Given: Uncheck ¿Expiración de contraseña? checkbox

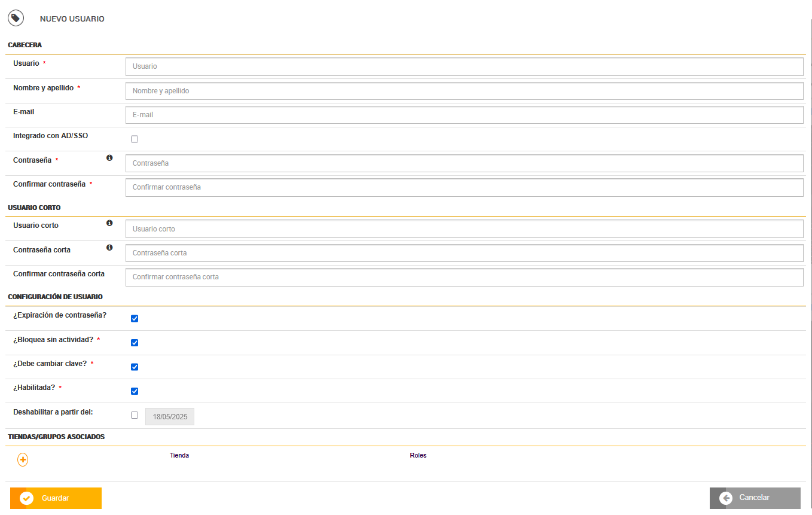Looking at the screenshot, I should [135, 318].
